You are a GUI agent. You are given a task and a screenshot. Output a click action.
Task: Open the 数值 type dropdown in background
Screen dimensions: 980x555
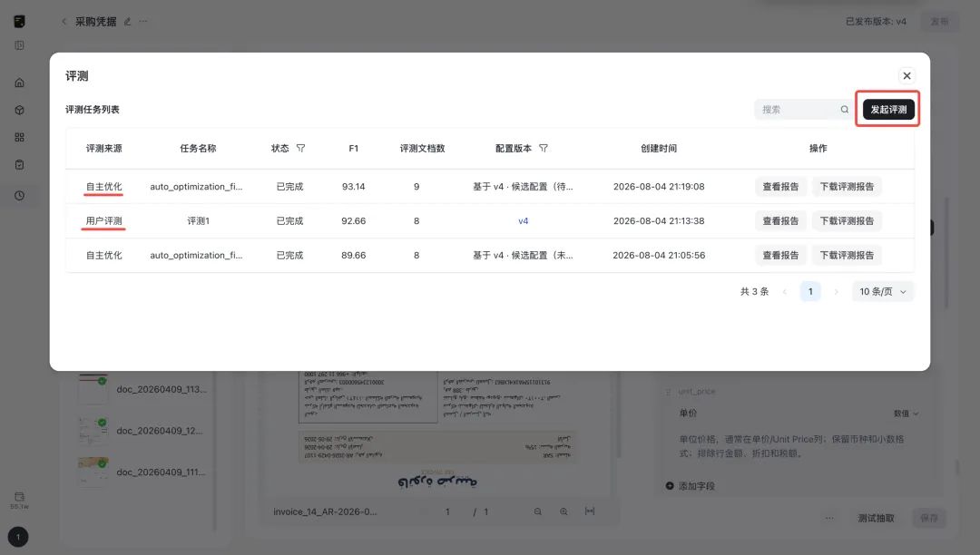(906, 414)
